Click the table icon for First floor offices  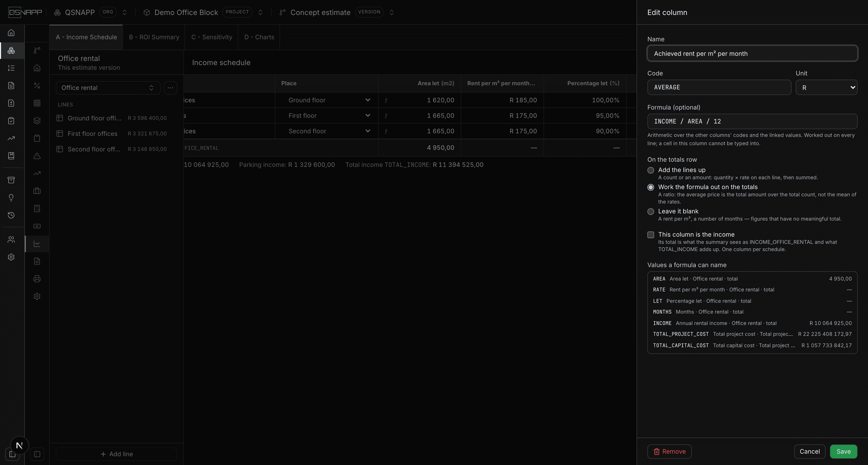pos(60,134)
